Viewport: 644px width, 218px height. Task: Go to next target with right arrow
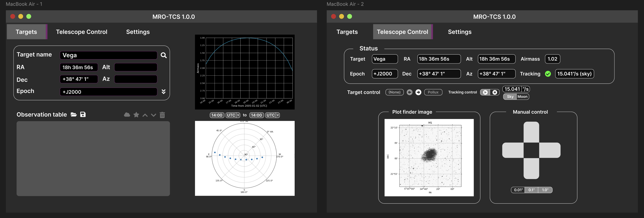pyautogui.click(x=418, y=92)
